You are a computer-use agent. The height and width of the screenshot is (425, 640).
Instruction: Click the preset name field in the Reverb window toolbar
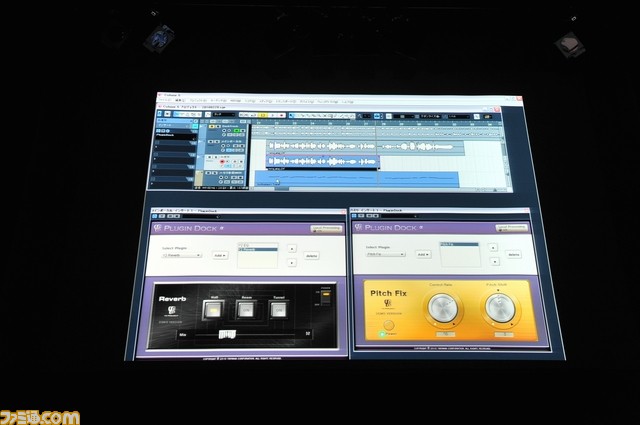[x=201, y=217]
